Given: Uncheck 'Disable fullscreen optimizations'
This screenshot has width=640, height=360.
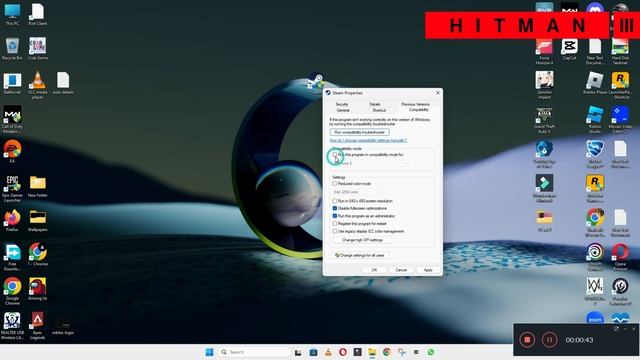Looking at the screenshot, I should 335,208.
